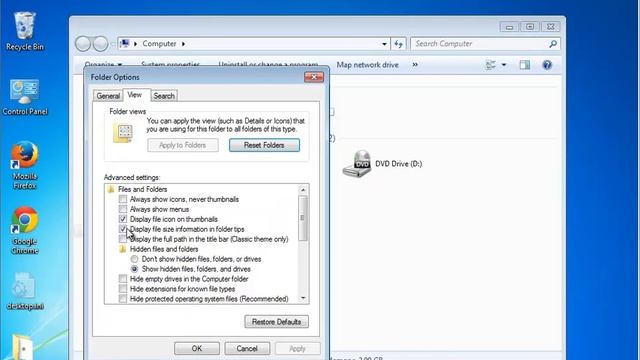The height and width of the screenshot is (360, 640).
Task: Click the refresh button beside address bar
Action: 398,44
